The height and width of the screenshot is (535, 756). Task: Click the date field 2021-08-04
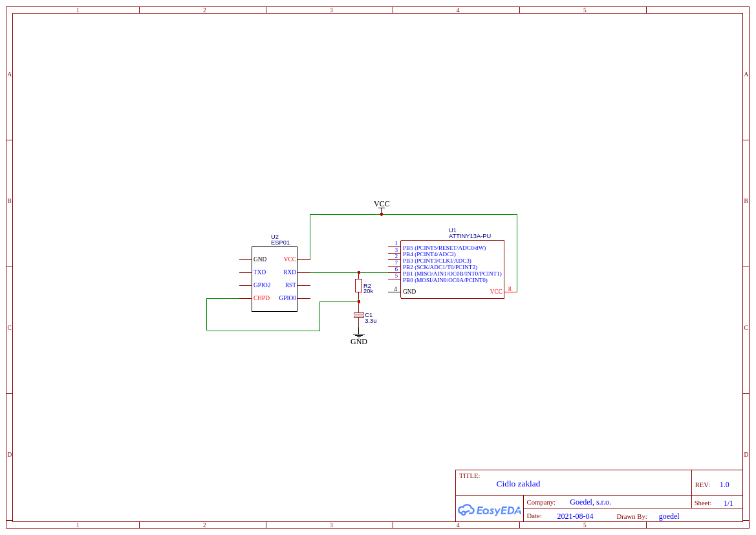tap(575, 516)
